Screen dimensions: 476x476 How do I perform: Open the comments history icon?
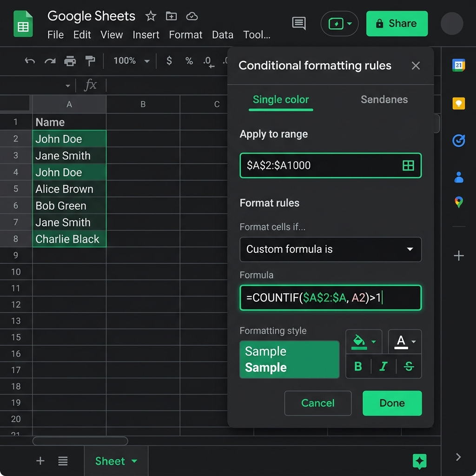[299, 23]
